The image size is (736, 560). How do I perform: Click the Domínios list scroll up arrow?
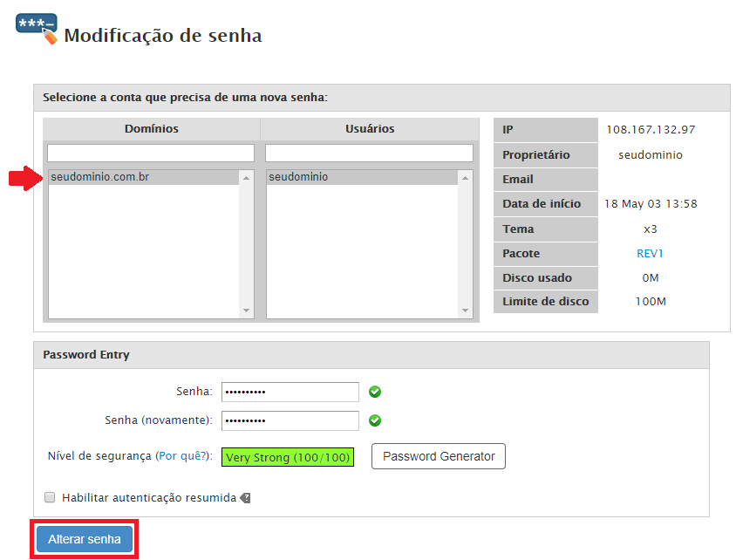[246, 178]
